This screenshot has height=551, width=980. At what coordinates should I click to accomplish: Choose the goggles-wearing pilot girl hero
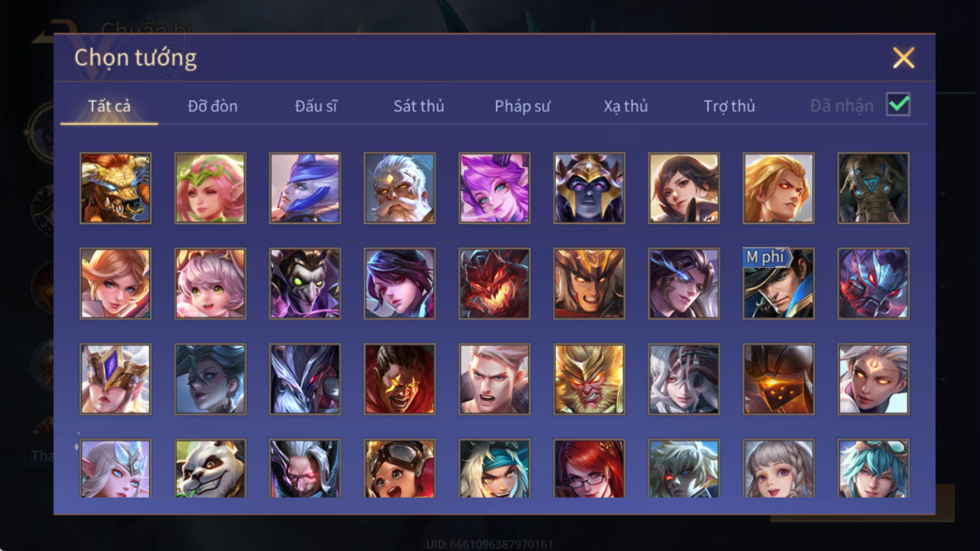(400, 468)
